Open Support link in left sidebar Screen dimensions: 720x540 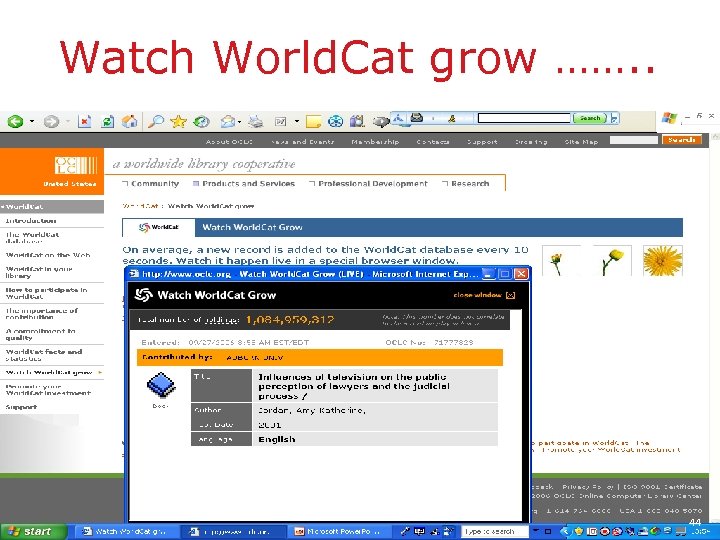tap(21, 407)
